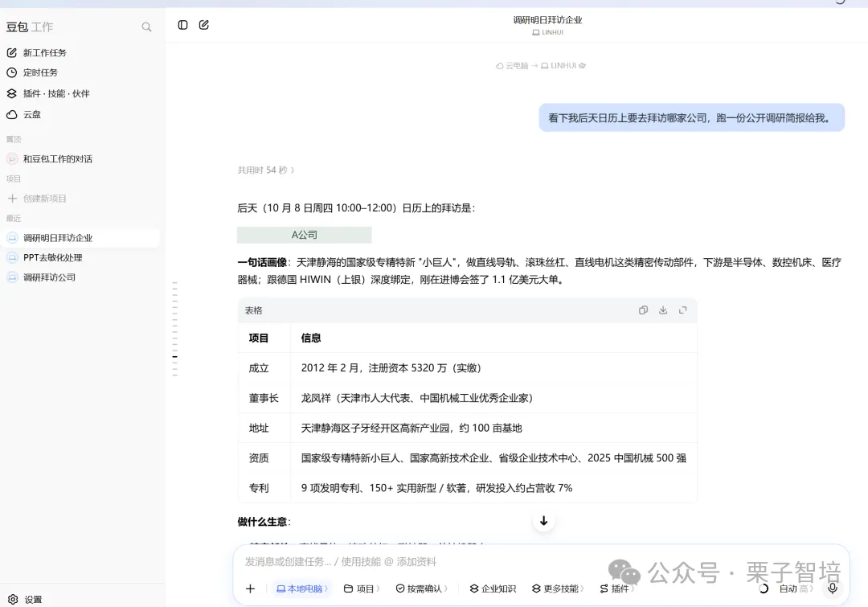Open 按需确认 dropdown

(x=422, y=589)
